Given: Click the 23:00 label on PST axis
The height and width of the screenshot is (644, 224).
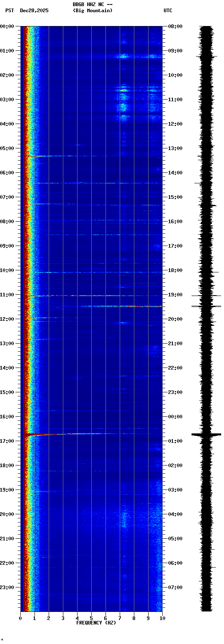Looking at the screenshot, I should pos(7,587).
